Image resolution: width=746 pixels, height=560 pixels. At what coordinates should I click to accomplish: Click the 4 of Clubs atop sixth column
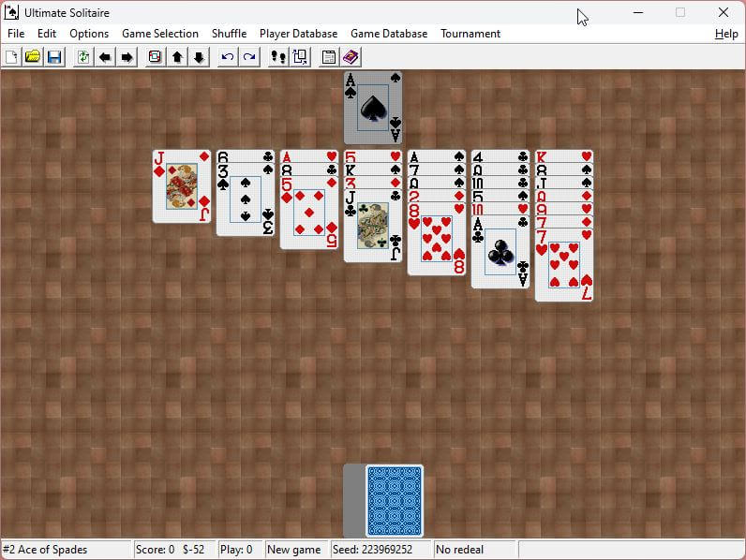[500, 156]
